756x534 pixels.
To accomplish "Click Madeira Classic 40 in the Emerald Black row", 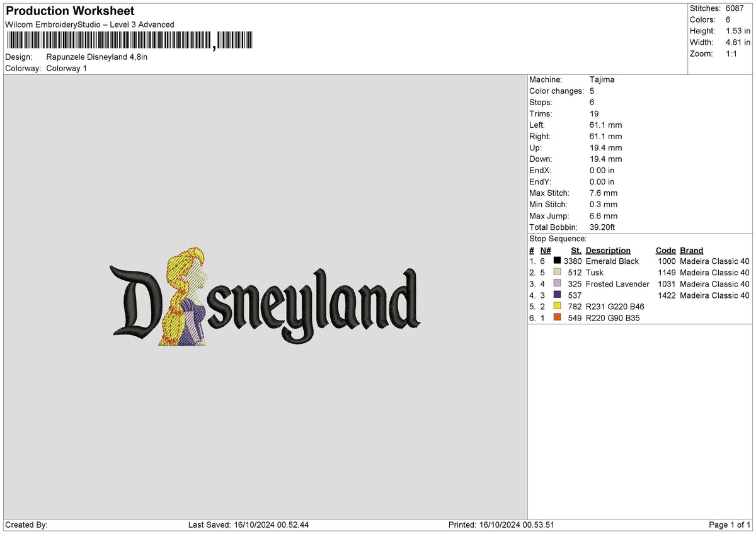I will point(715,261).
